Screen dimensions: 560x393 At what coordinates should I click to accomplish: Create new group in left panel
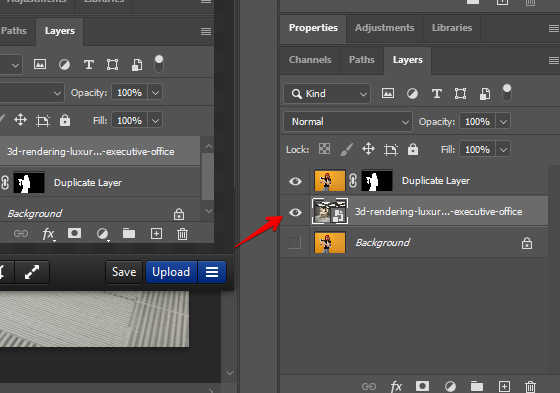pos(129,234)
